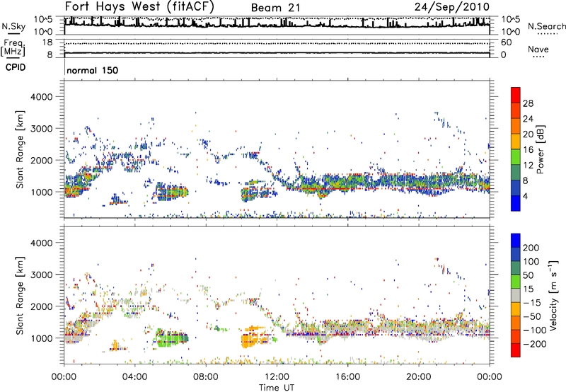Click '1000' on the power panel axis
This screenshot has width=566, height=392.
point(42,192)
